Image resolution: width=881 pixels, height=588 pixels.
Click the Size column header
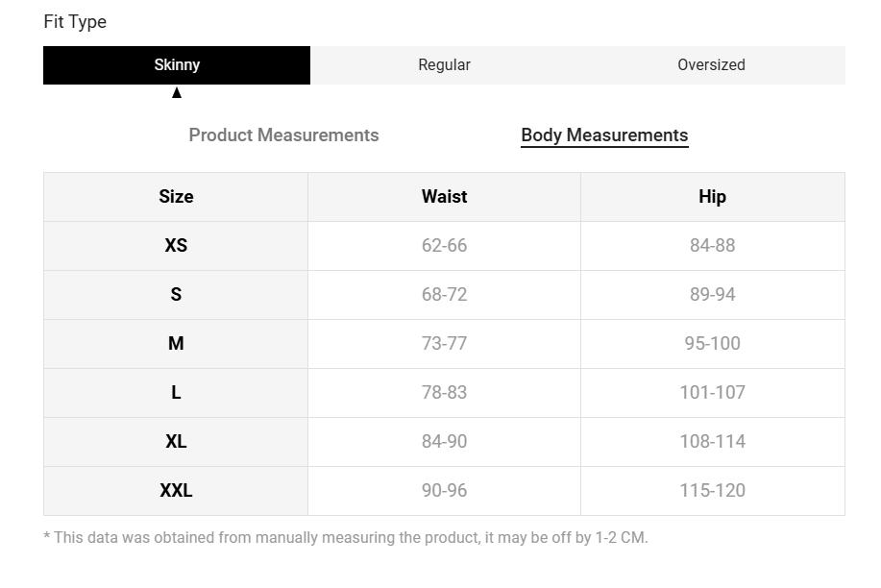click(176, 196)
